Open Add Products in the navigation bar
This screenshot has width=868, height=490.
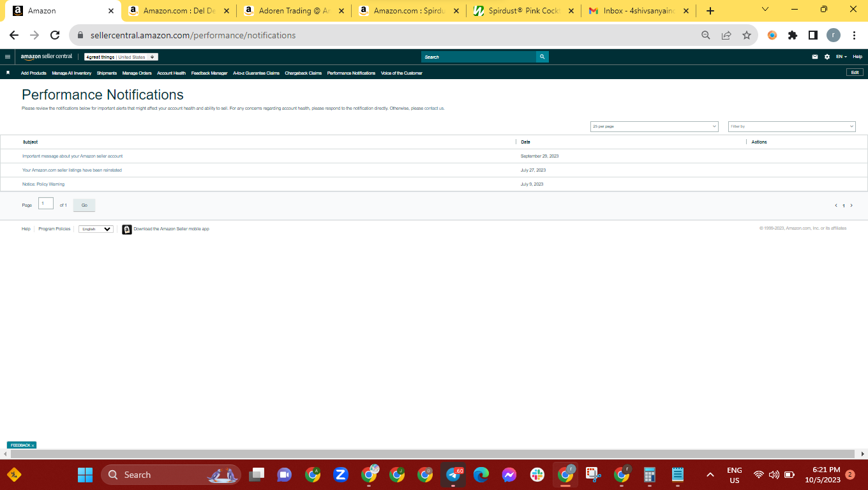(x=34, y=73)
